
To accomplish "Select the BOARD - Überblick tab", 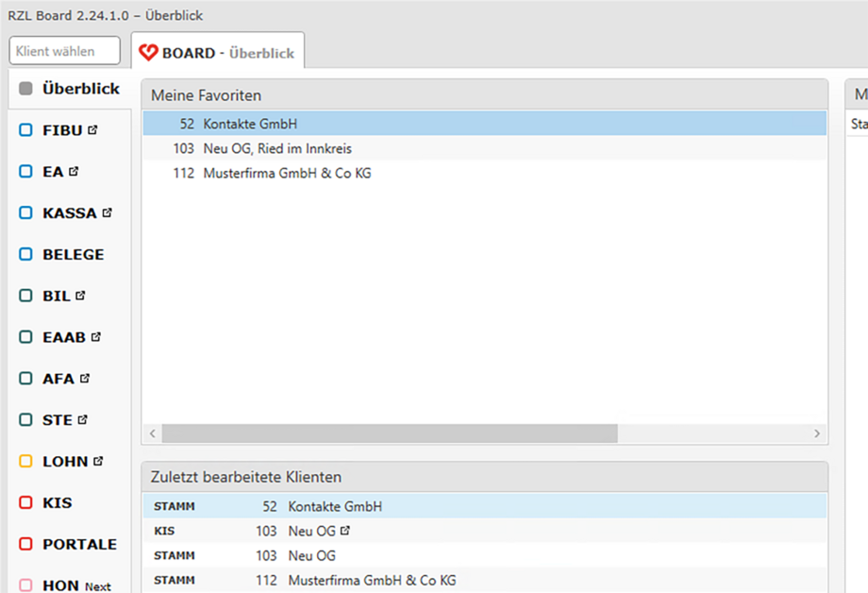I will point(218,51).
